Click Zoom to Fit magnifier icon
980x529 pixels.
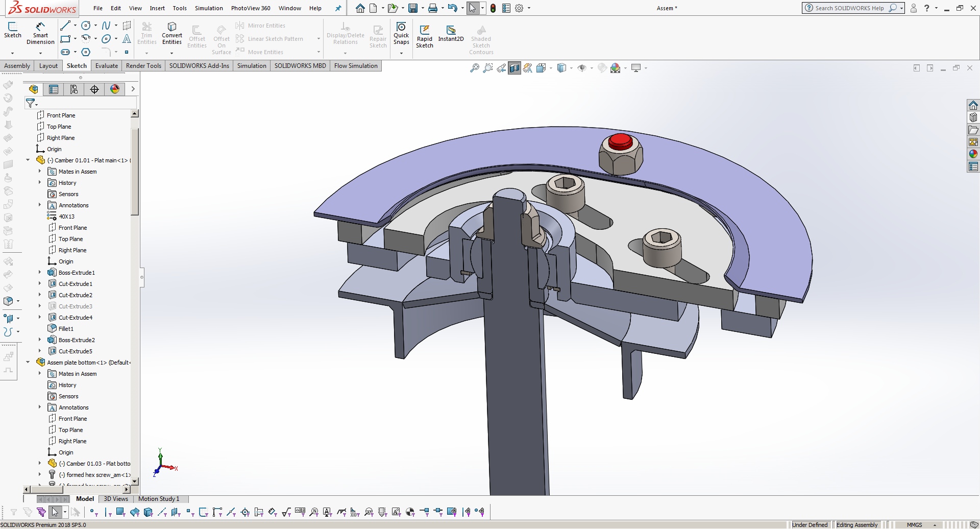click(474, 68)
